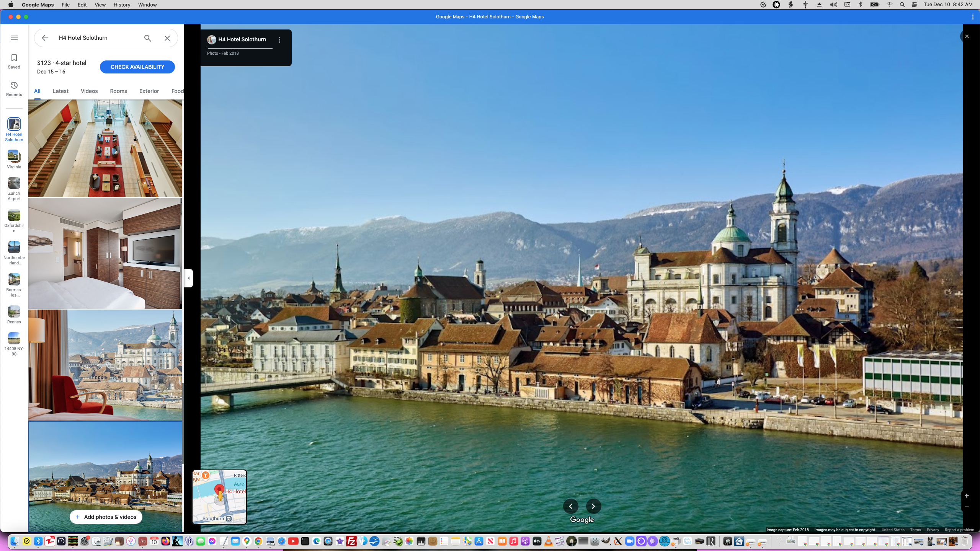Zoom in with the plus button
Image resolution: width=980 pixels, height=551 pixels.
(x=967, y=496)
